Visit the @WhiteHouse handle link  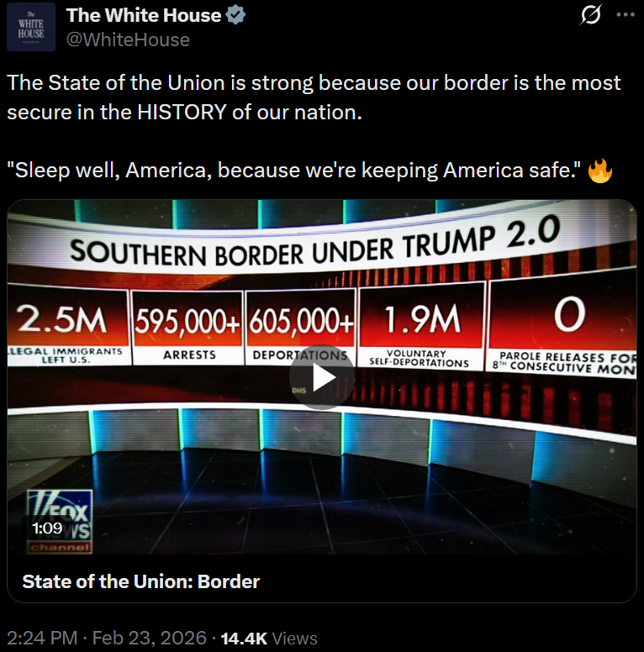[128, 40]
